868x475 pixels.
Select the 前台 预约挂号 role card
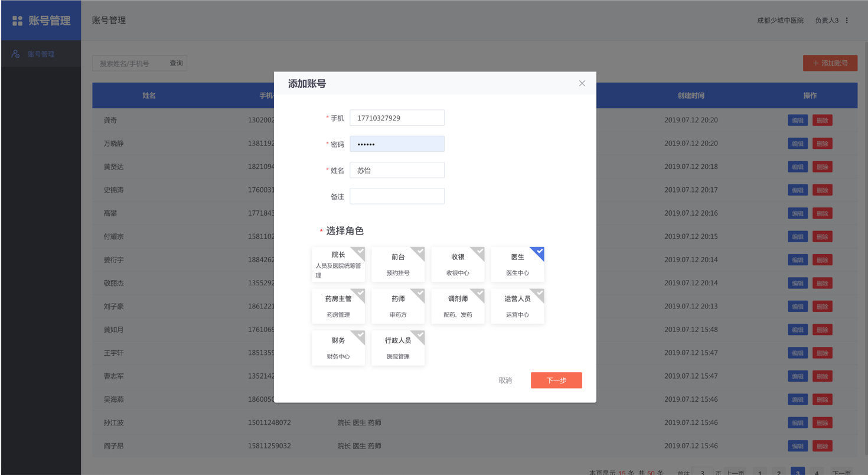coord(398,264)
